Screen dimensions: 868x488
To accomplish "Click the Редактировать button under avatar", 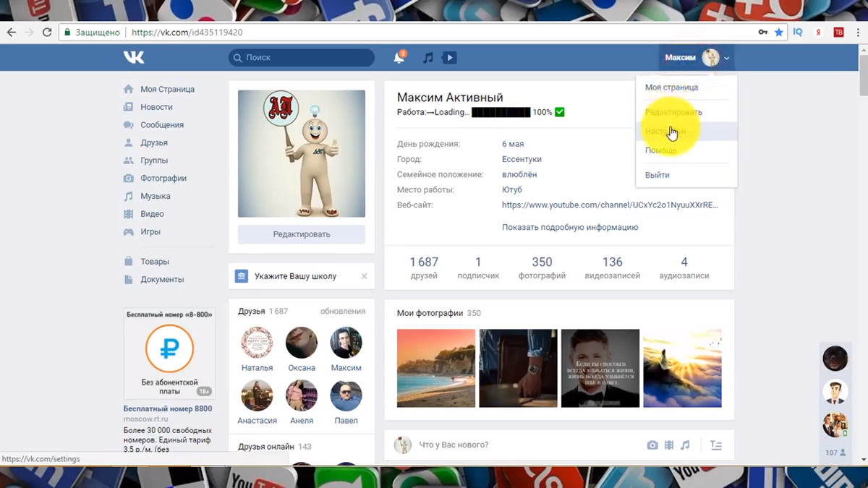I will click(302, 234).
